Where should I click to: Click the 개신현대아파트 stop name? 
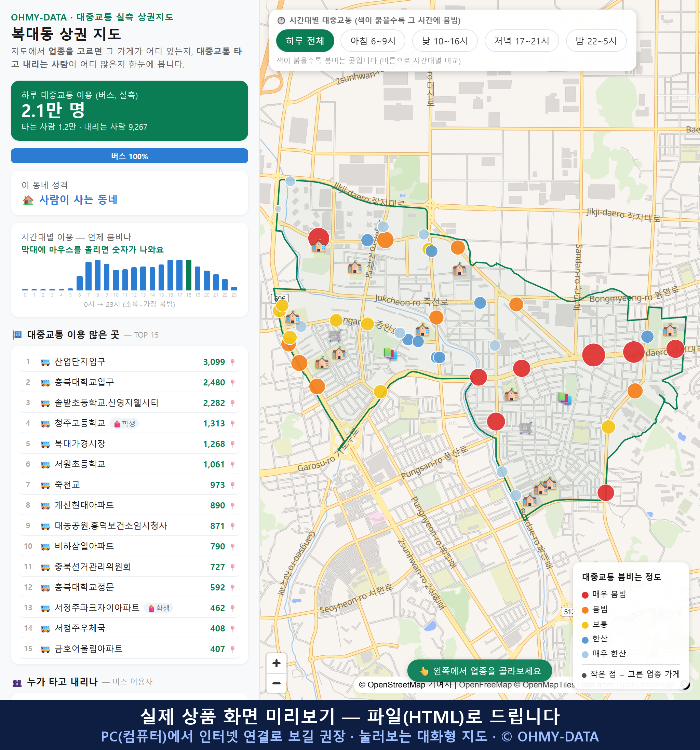(x=84, y=505)
